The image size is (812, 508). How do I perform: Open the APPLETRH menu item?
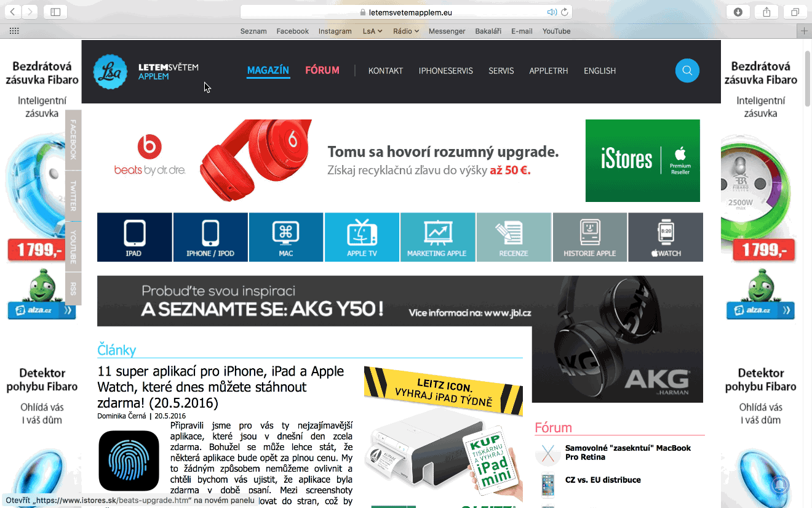pos(549,71)
